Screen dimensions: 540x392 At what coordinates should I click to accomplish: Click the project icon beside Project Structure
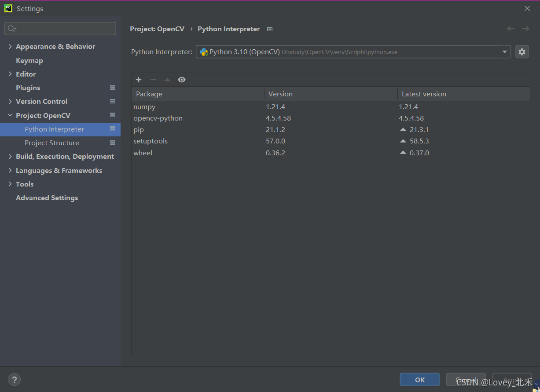tap(112, 143)
